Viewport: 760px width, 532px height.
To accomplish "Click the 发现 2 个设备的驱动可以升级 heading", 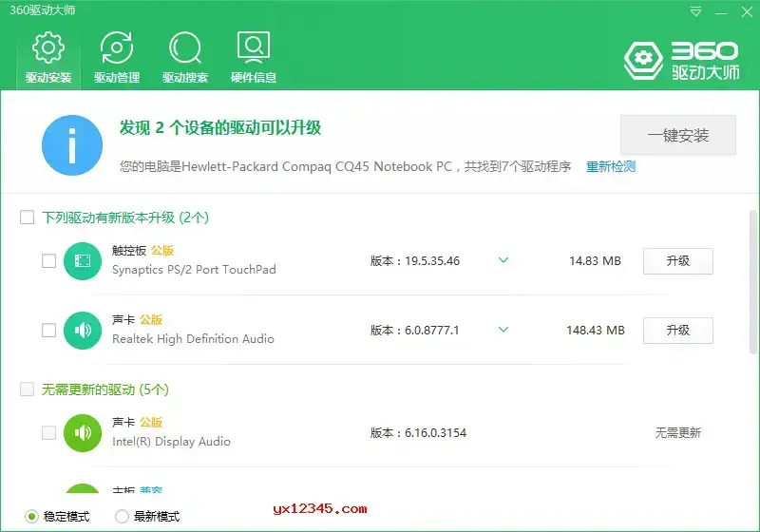I will pos(220,128).
